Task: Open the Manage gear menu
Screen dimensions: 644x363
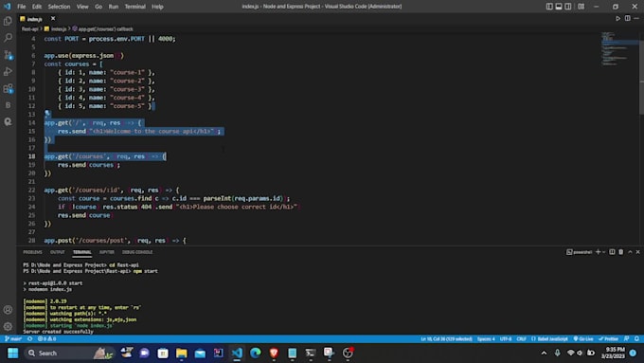Action: (x=8, y=326)
